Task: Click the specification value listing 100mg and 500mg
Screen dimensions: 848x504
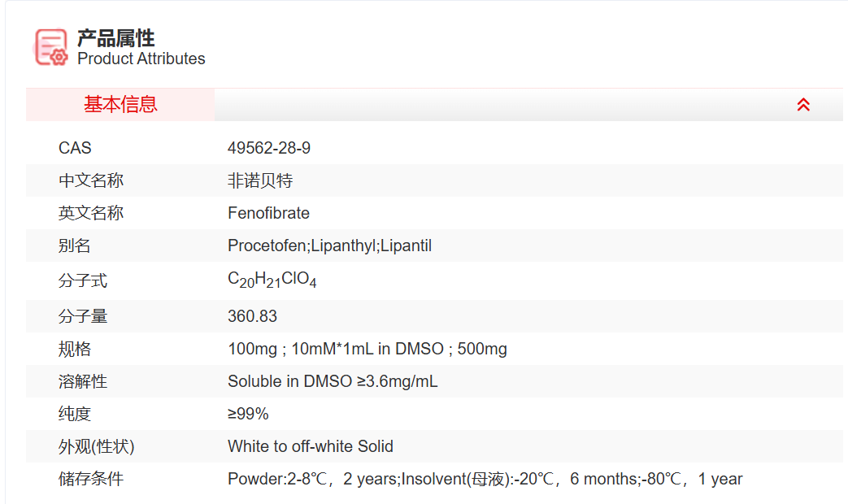Action: (x=367, y=349)
